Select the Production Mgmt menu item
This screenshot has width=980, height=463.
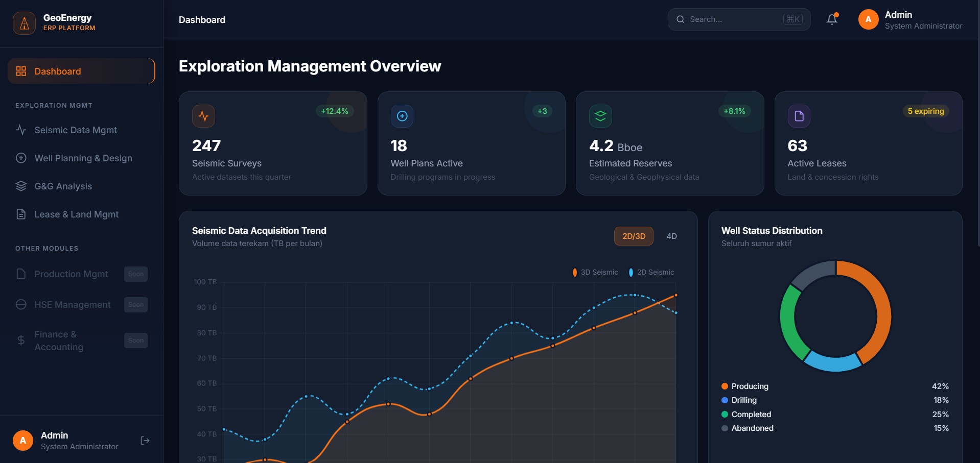pos(81,274)
